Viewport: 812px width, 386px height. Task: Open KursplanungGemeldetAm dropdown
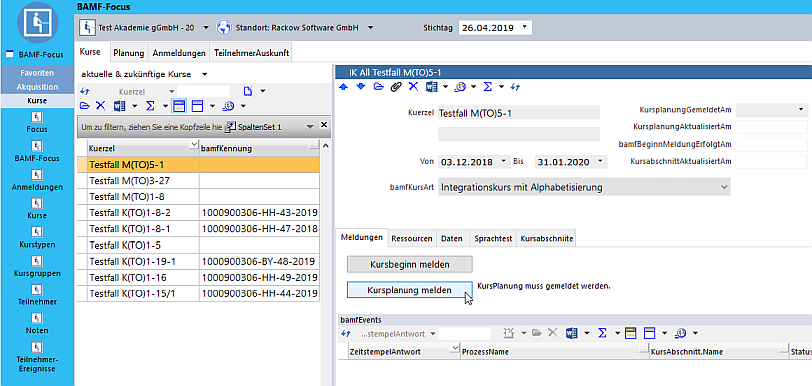click(x=801, y=109)
